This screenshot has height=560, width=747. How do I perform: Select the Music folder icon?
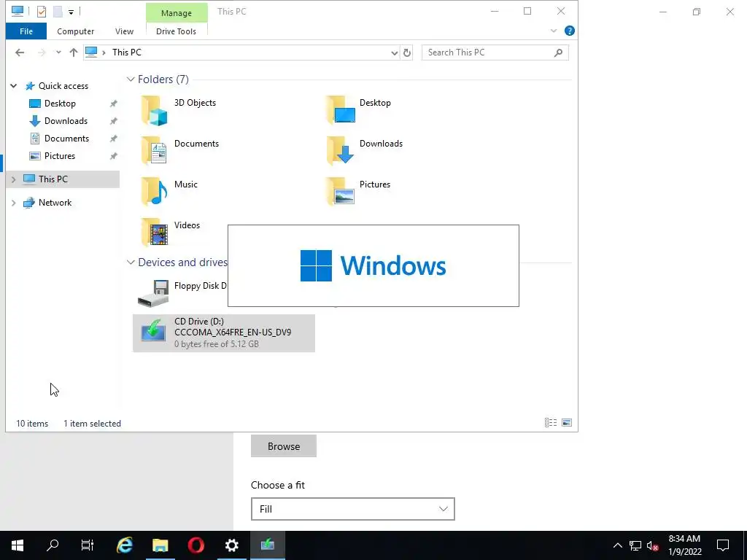click(154, 192)
